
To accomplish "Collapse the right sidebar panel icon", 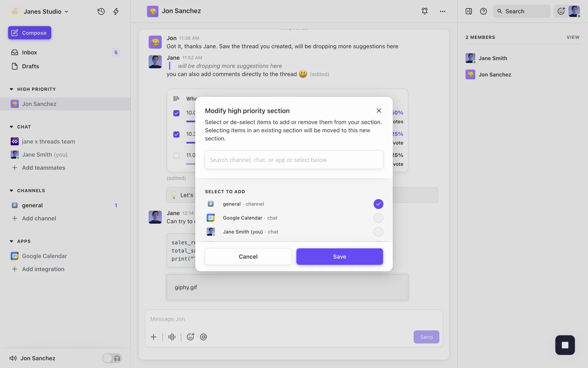I will point(469,11).
